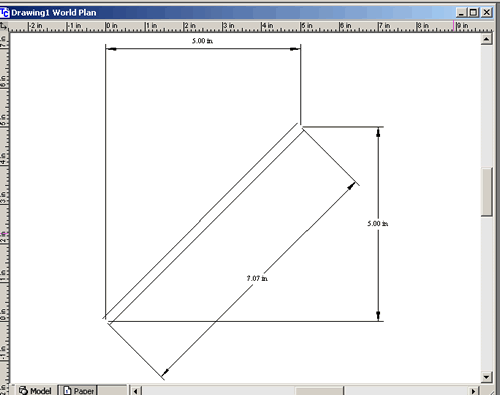500x395 pixels.
Task: Click the vertical scrollbar thumb
Action: pyautogui.click(x=487, y=192)
